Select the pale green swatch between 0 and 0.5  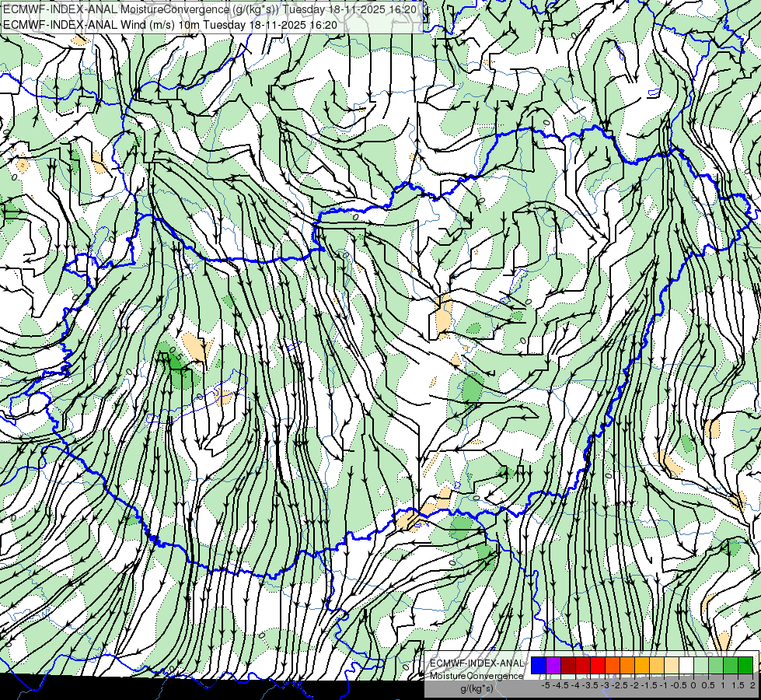click(x=702, y=666)
